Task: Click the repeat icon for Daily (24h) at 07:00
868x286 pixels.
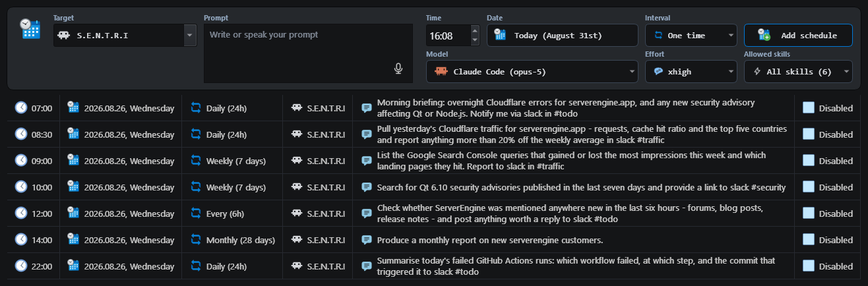Action: (196, 107)
